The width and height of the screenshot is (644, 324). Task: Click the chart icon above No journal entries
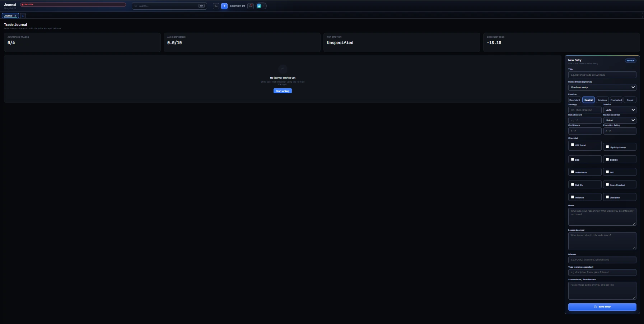click(x=283, y=69)
